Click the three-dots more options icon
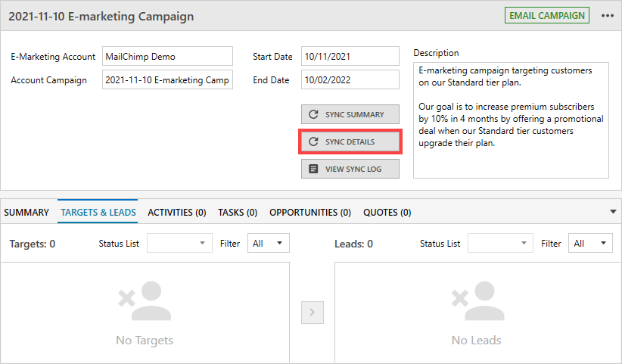The height and width of the screenshot is (364, 622). click(x=607, y=16)
